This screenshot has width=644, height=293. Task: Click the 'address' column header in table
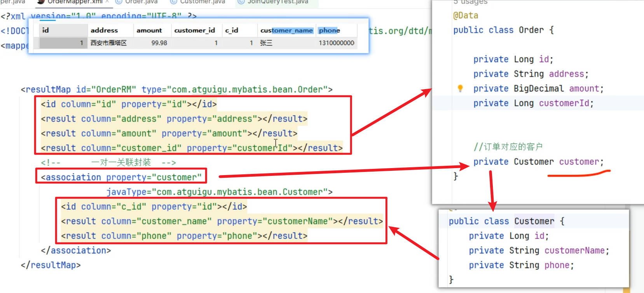click(104, 30)
